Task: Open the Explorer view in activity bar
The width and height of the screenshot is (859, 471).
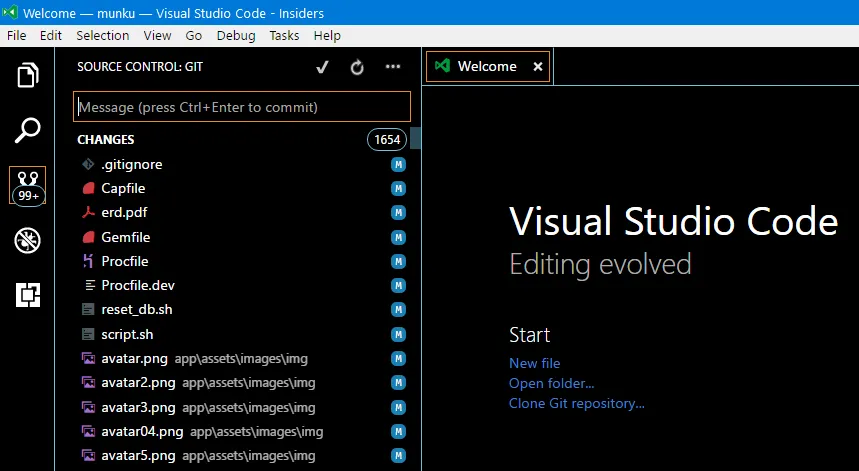Action: (x=27, y=75)
